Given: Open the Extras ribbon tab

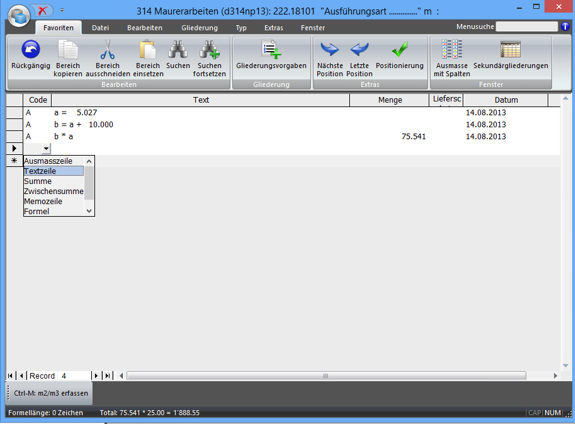Looking at the screenshot, I should (274, 28).
